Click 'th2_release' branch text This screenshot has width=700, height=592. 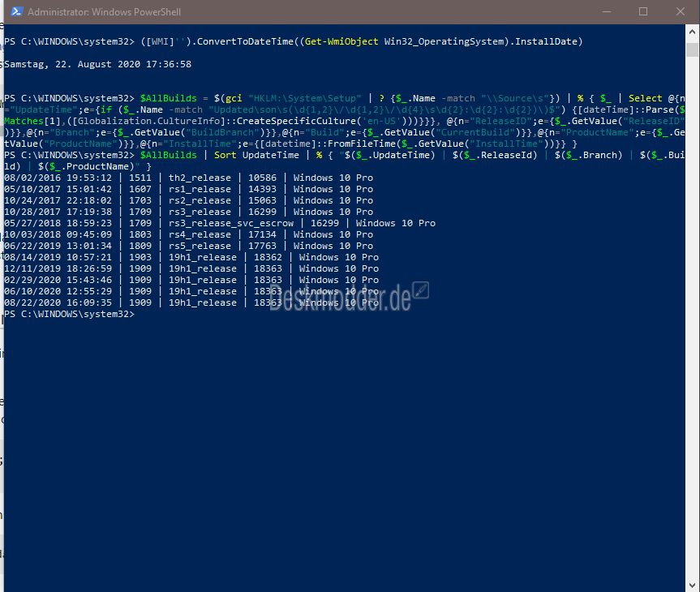click(x=200, y=178)
